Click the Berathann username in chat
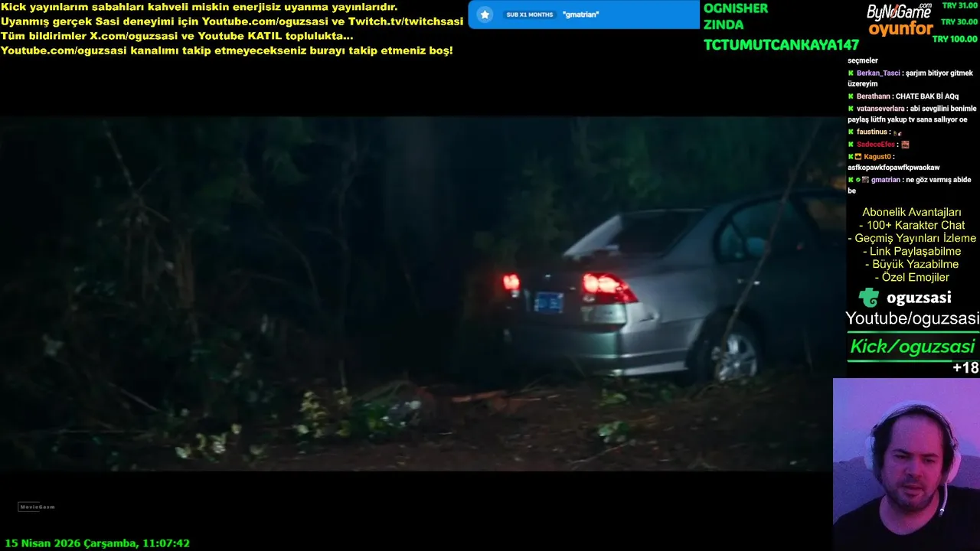Viewport: 980px width, 551px height. click(874, 96)
